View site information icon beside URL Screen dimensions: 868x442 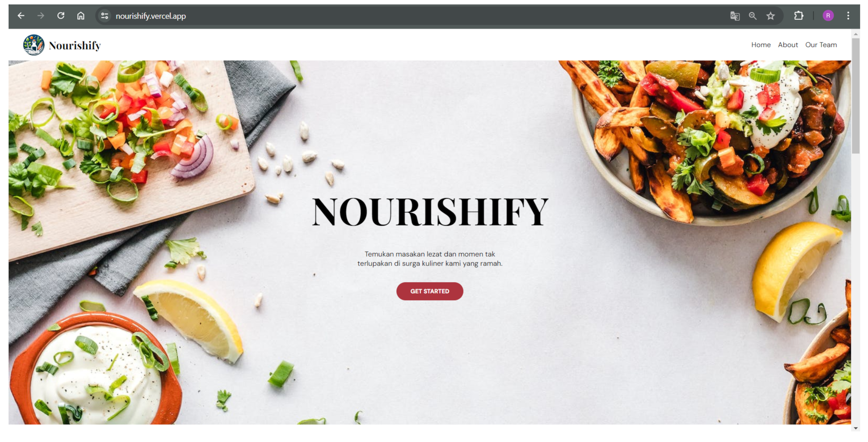pyautogui.click(x=105, y=16)
